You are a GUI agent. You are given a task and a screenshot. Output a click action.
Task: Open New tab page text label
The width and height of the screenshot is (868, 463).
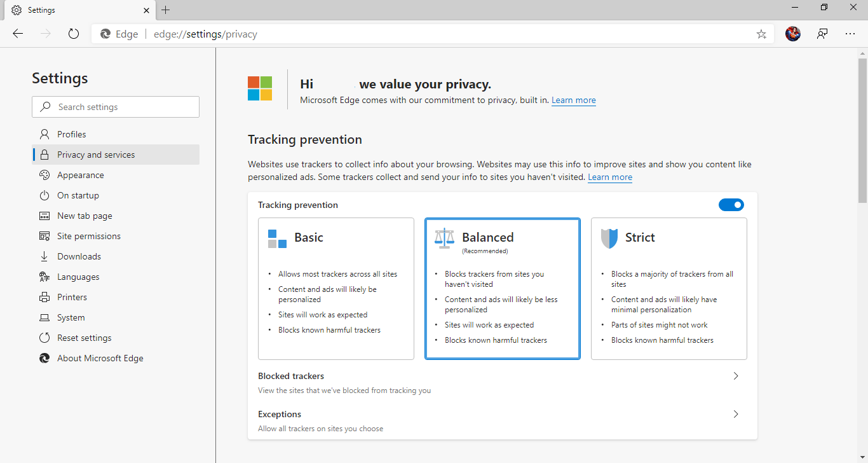[85, 216]
